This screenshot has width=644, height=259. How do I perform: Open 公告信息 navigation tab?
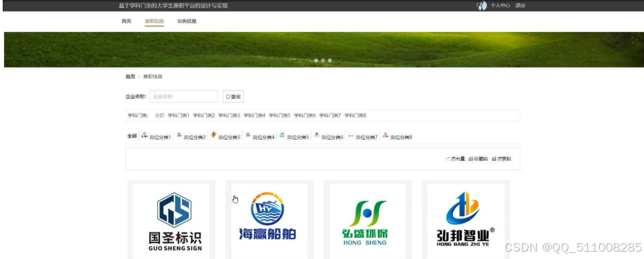tap(187, 21)
